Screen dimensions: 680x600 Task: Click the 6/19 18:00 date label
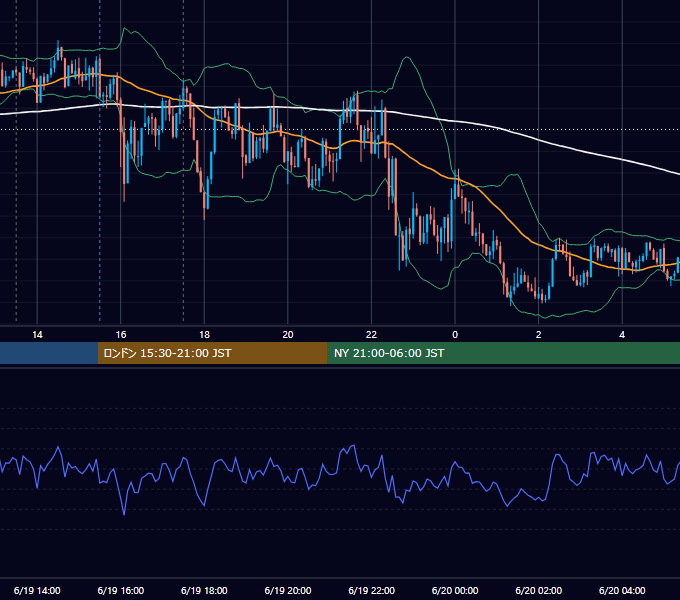[204, 590]
